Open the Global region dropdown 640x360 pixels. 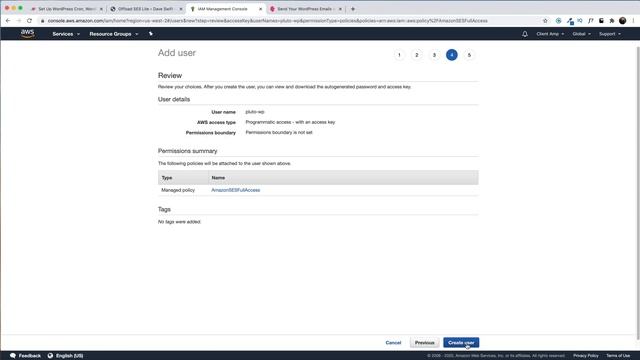581,34
